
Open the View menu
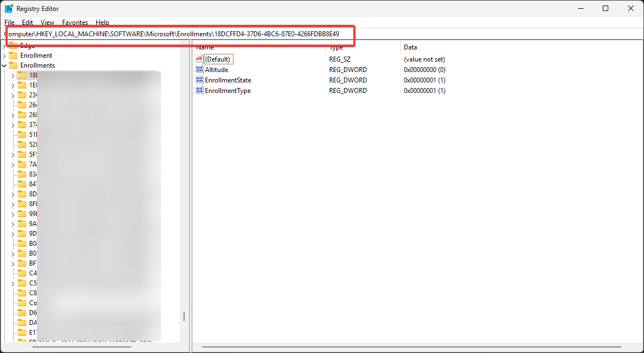click(x=48, y=23)
